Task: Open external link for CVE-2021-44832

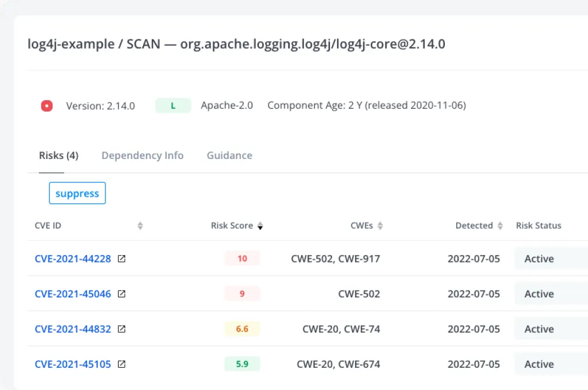Action: (121, 329)
